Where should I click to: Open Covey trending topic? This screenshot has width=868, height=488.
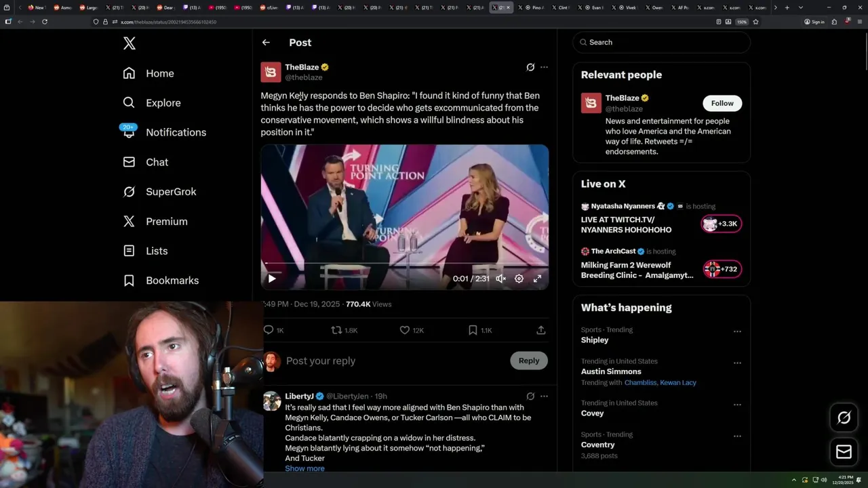point(592,413)
